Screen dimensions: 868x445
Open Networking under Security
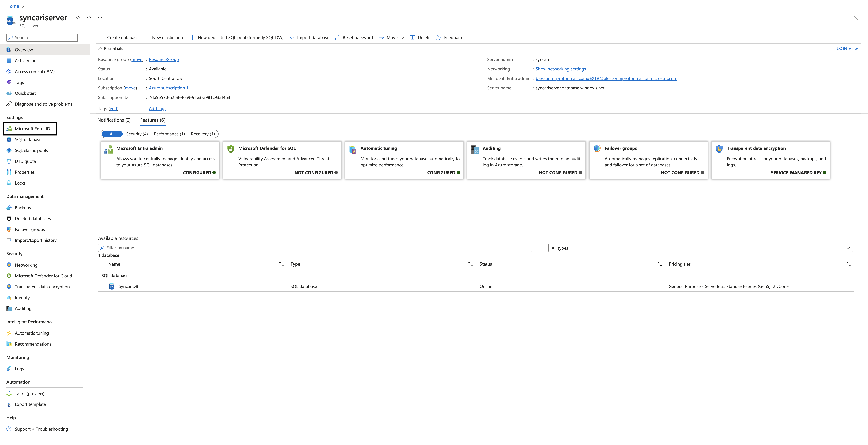point(26,265)
